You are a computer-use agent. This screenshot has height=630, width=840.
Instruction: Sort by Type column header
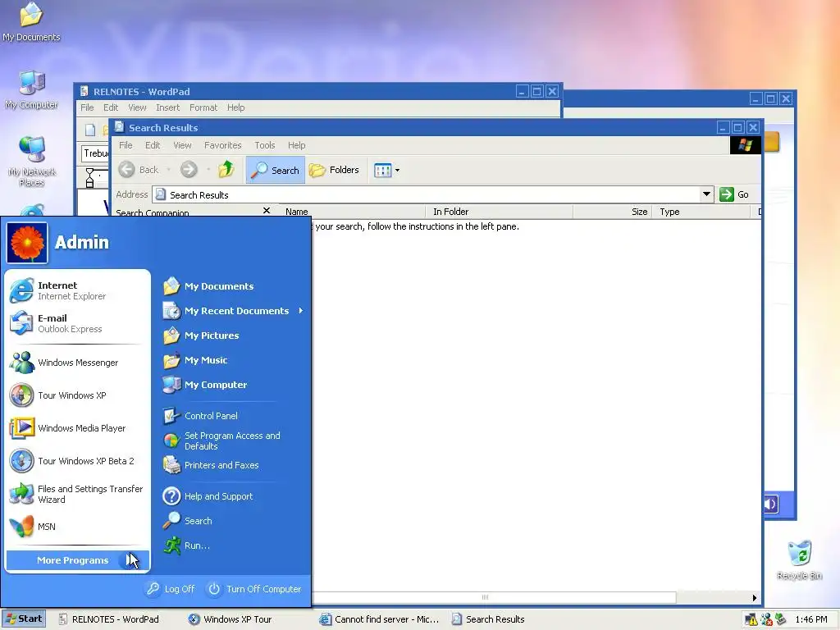(702, 212)
